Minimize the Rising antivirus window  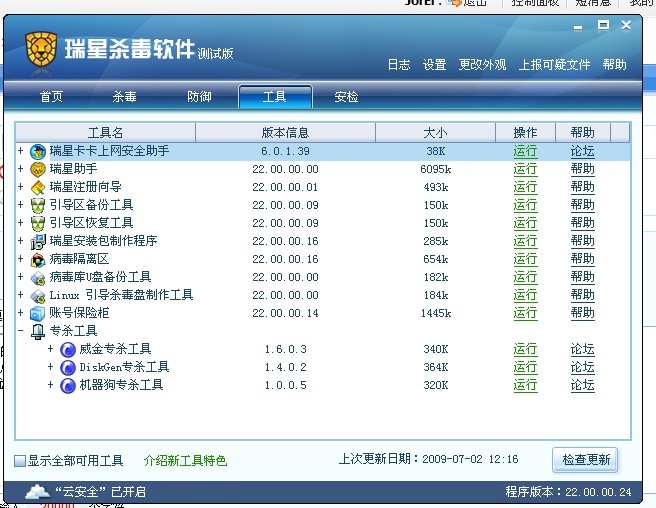pos(578,28)
